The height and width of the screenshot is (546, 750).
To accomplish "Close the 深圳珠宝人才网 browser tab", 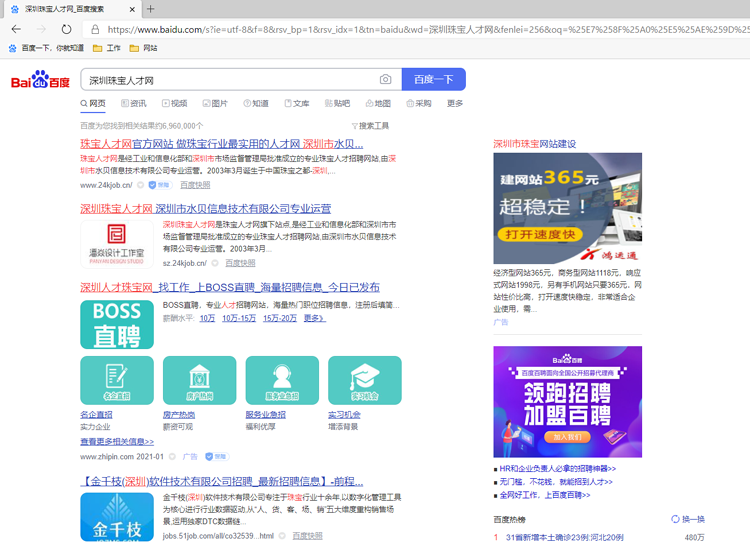I will [132, 9].
